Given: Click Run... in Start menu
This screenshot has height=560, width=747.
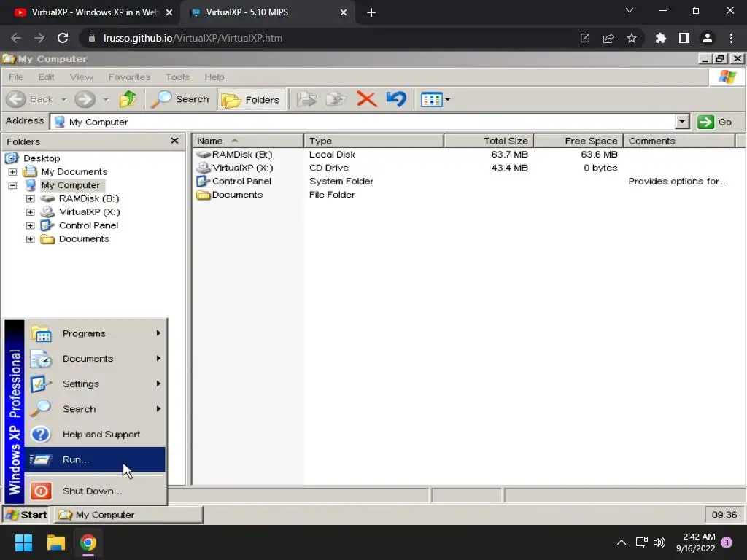Looking at the screenshot, I should click(x=96, y=459).
